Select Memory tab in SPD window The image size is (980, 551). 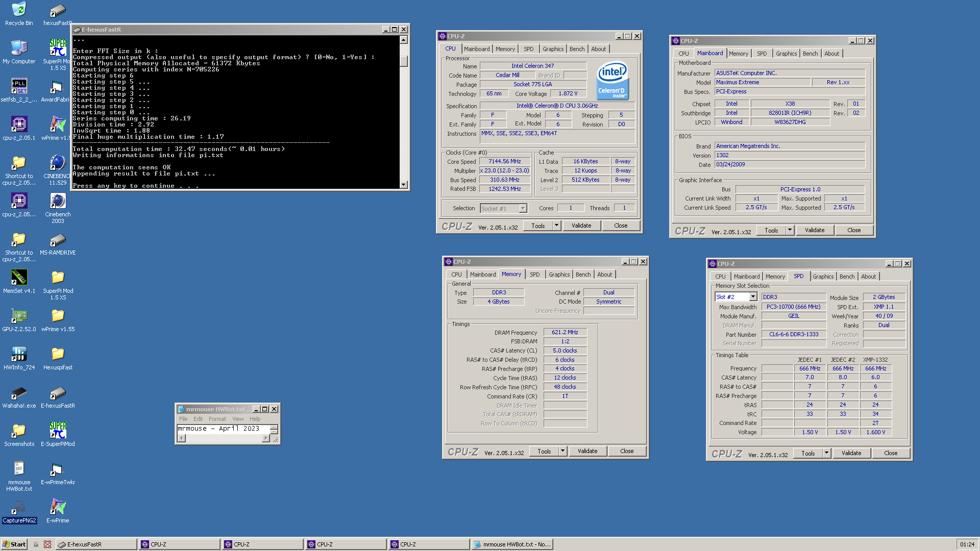[x=775, y=277]
